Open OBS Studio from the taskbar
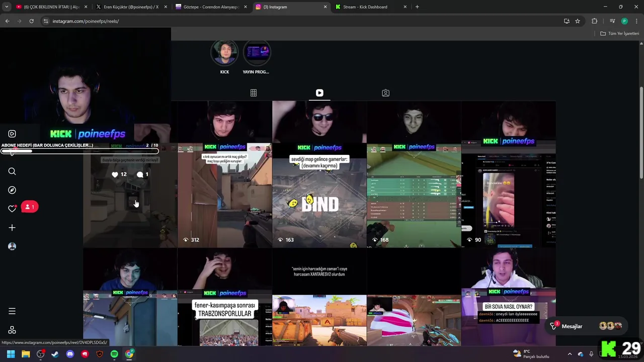 click(40, 354)
